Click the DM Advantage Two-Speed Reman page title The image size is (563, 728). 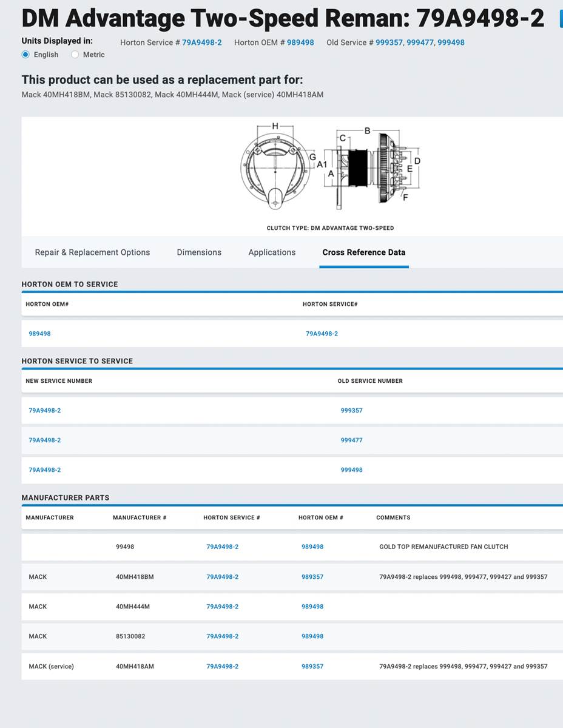(x=283, y=18)
